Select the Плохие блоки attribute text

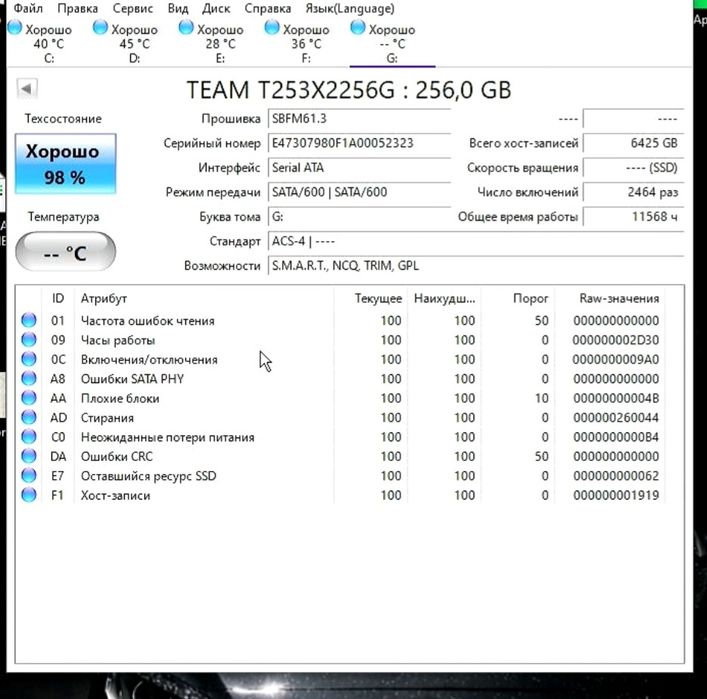click(120, 399)
